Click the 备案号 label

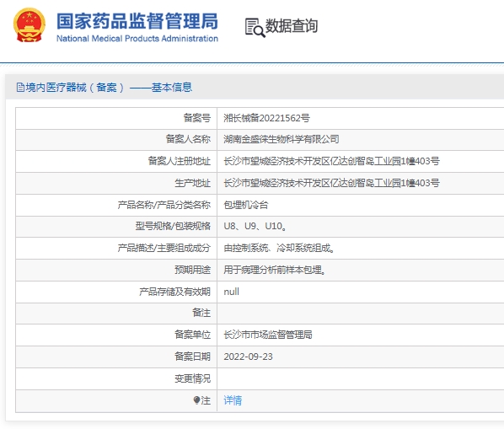pos(197,118)
